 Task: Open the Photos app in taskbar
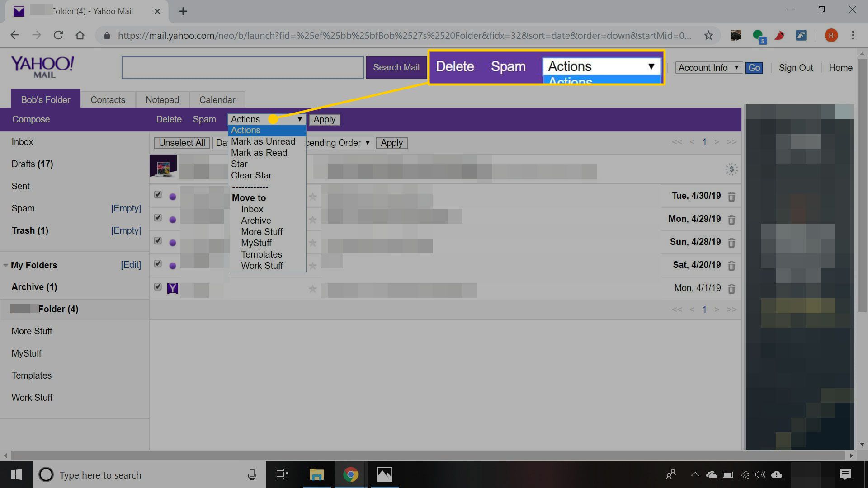(x=384, y=474)
